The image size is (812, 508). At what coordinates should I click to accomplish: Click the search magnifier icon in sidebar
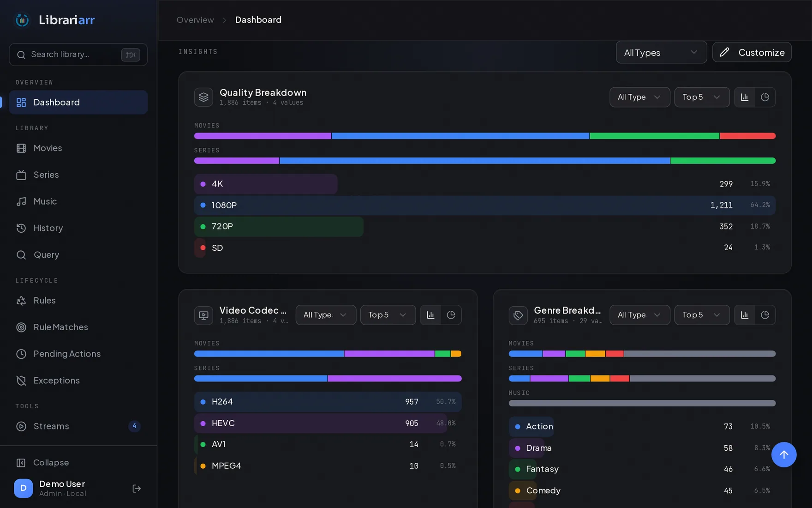(21, 54)
